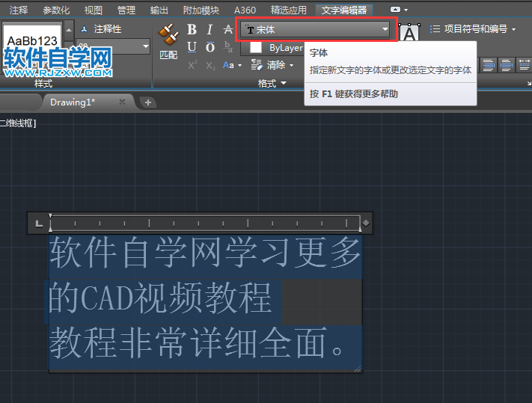Close the Drawing1* drawing tab
Viewport: 532px width, 403px height.
coord(122,102)
